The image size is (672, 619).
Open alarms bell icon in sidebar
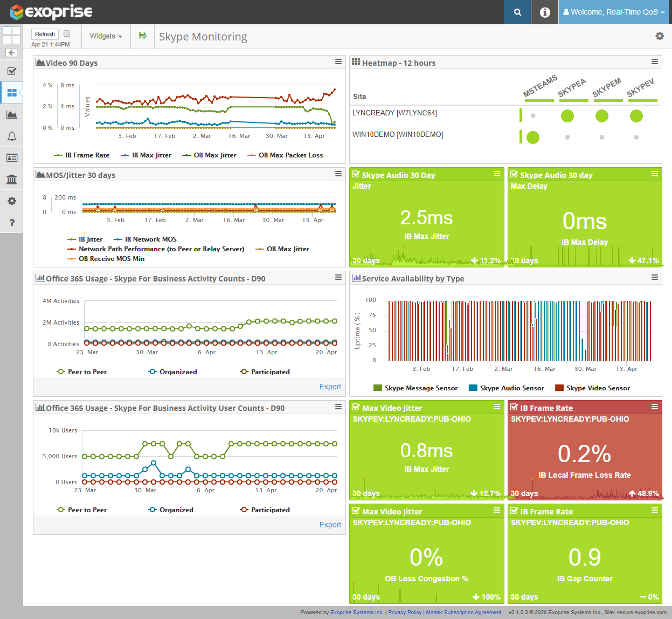[11, 136]
